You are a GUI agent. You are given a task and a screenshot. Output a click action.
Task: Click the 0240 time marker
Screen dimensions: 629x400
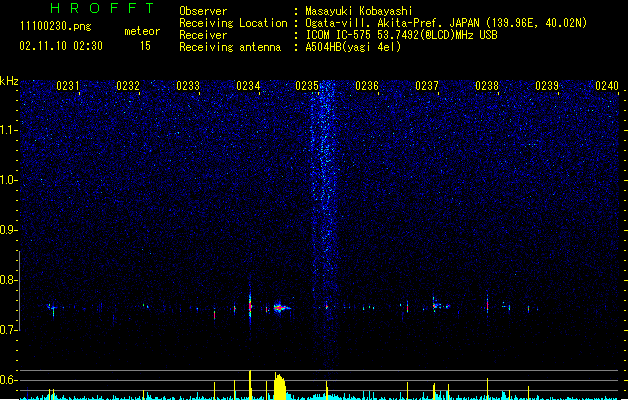(607, 86)
